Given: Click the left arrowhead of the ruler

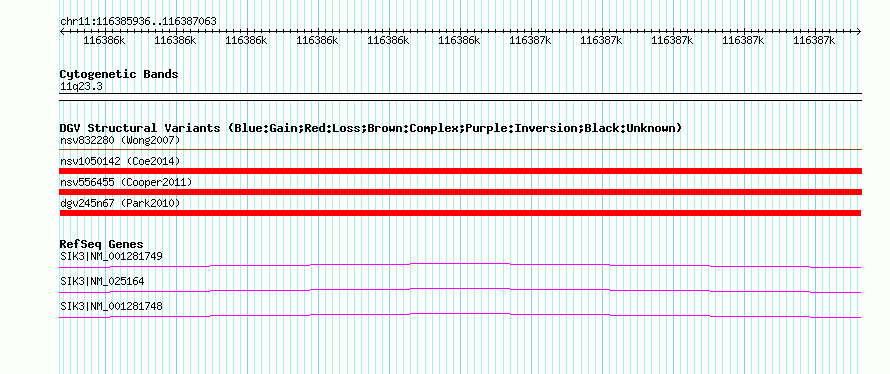Looking at the screenshot, I should click(x=62, y=31).
